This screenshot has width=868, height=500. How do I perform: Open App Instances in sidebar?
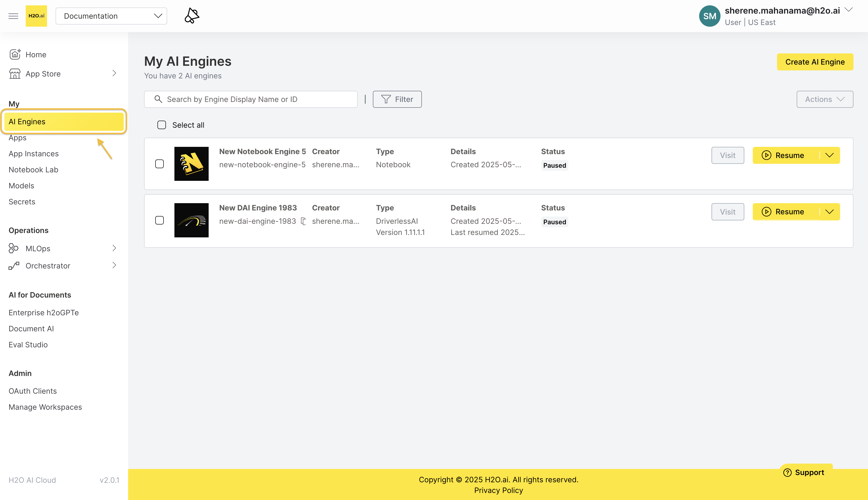(34, 153)
